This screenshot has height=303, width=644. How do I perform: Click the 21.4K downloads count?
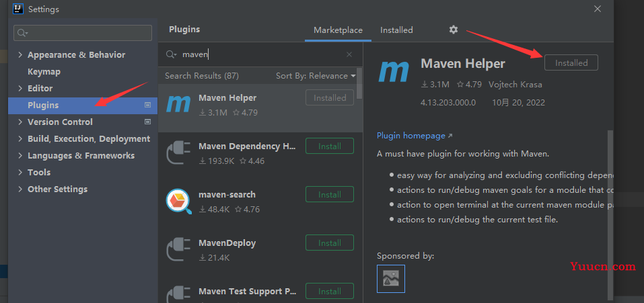[215, 258]
